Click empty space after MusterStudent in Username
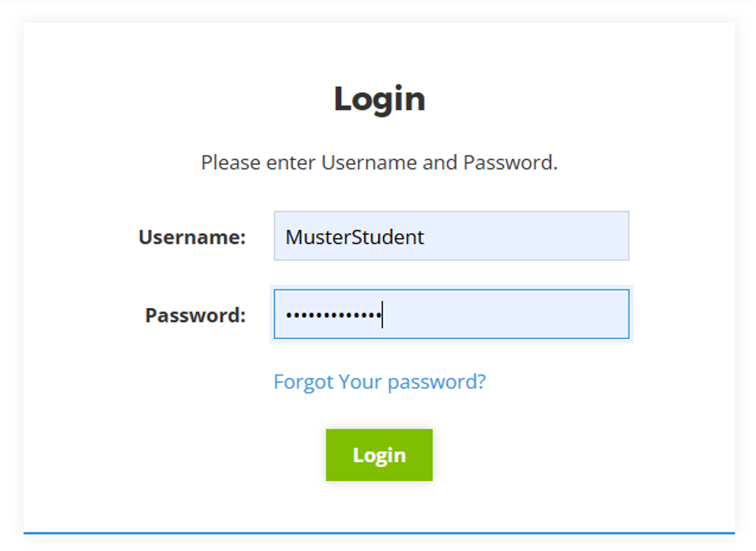The image size is (756, 551). pos(525,236)
